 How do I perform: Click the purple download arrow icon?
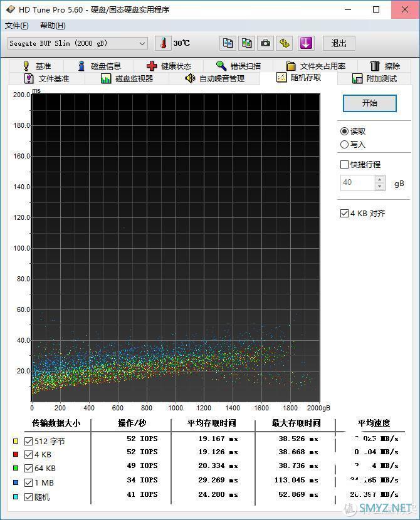click(305, 43)
